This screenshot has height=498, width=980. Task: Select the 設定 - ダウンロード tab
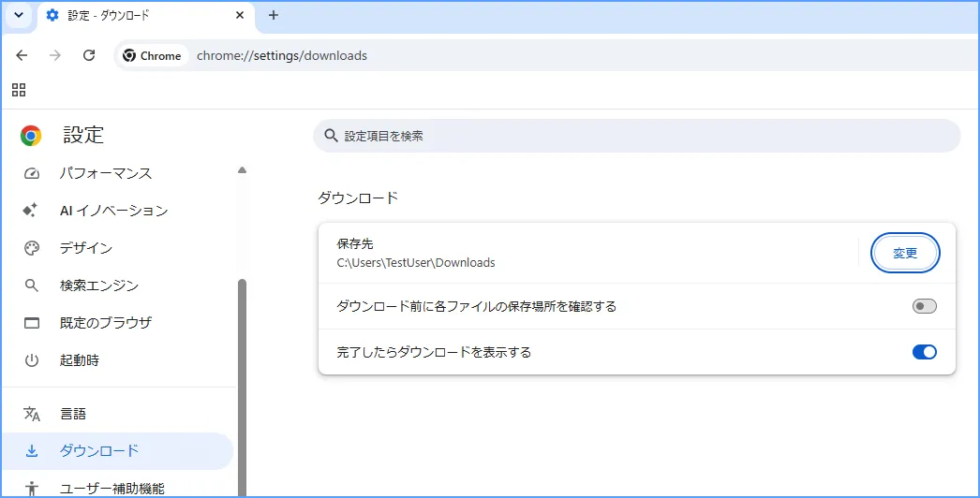[146, 16]
